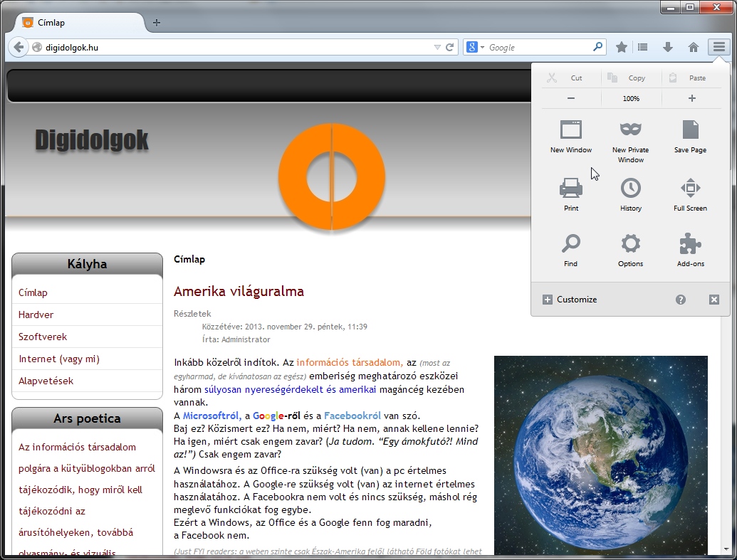This screenshot has height=560, width=737.
Task: Zoom in with the plus button
Action: click(x=692, y=98)
